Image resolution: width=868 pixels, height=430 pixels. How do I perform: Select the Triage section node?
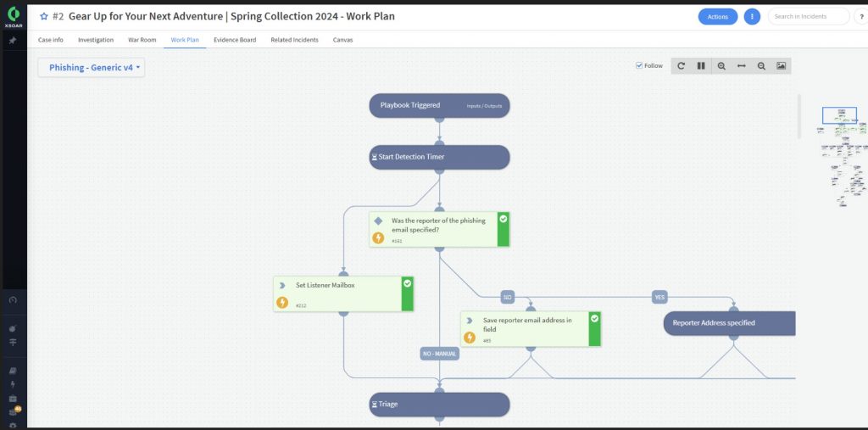click(439, 405)
